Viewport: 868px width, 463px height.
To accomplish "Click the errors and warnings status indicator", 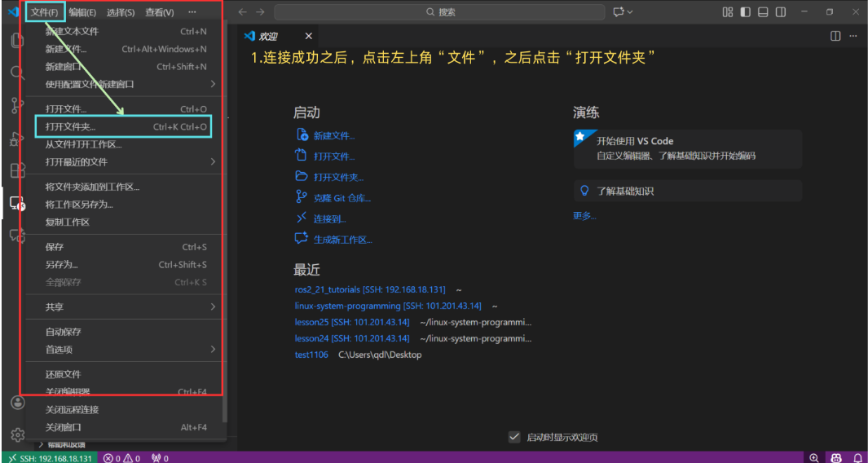I will (121, 458).
